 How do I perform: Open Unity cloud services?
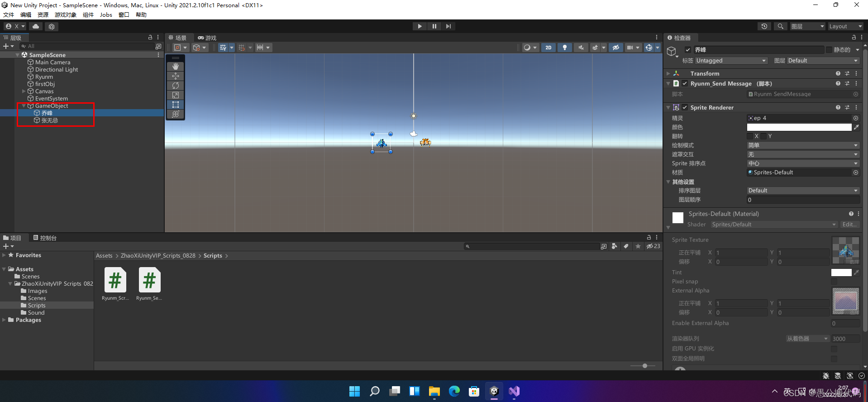(x=36, y=26)
